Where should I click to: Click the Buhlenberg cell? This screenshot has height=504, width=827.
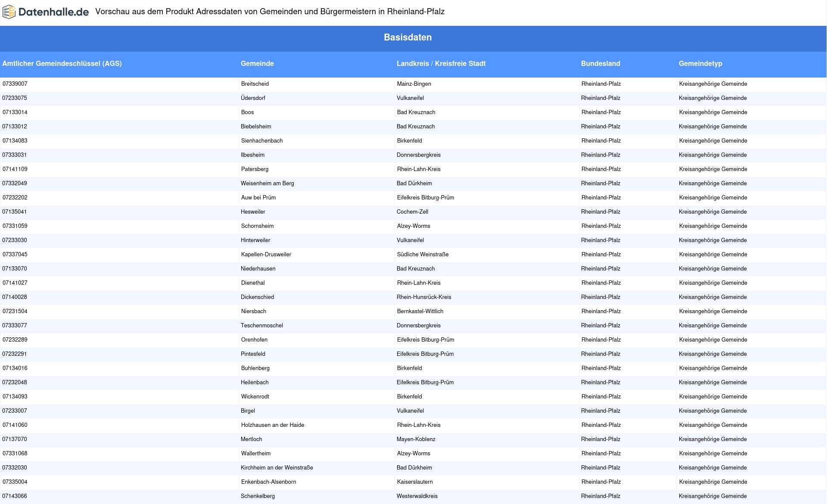point(317,368)
